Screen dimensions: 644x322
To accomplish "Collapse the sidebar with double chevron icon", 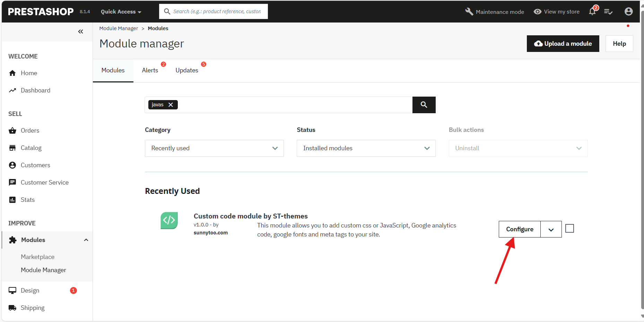I will click(x=81, y=32).
